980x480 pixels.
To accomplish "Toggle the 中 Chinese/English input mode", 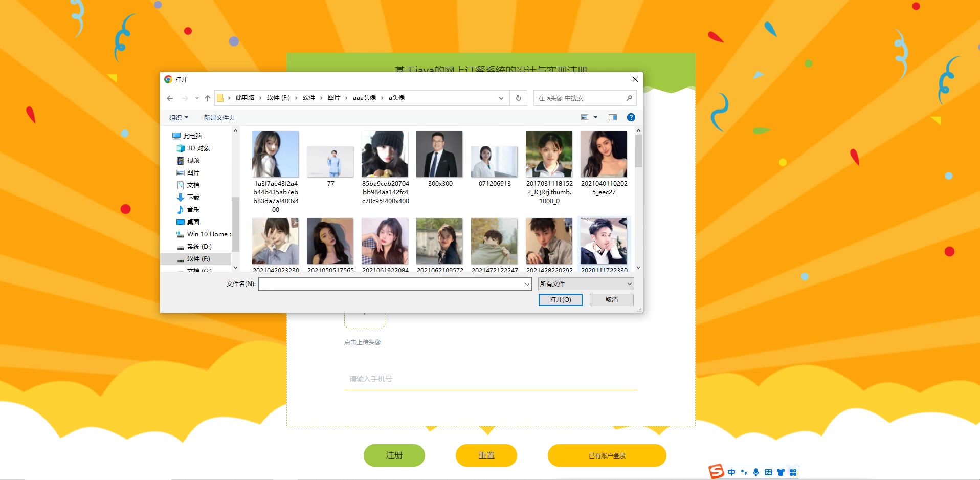I will click(x=731, y=472).
